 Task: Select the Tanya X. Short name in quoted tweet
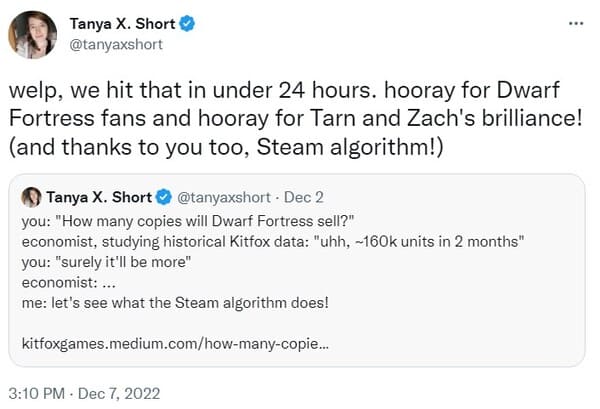(x=99, y=197)
